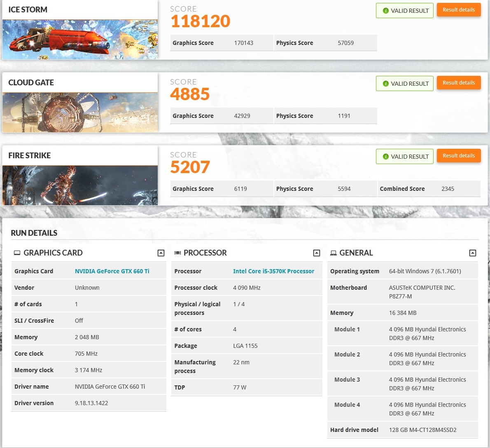Select Cloud Gate score 4885
The image size is (490, 448).
(x=190, y=94)
